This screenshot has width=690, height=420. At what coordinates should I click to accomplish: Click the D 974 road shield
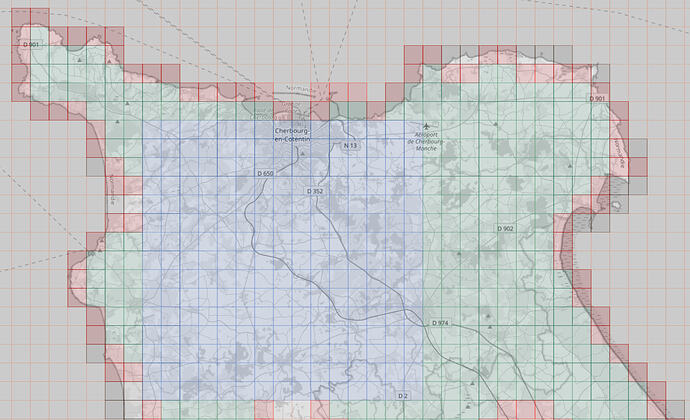440,323
